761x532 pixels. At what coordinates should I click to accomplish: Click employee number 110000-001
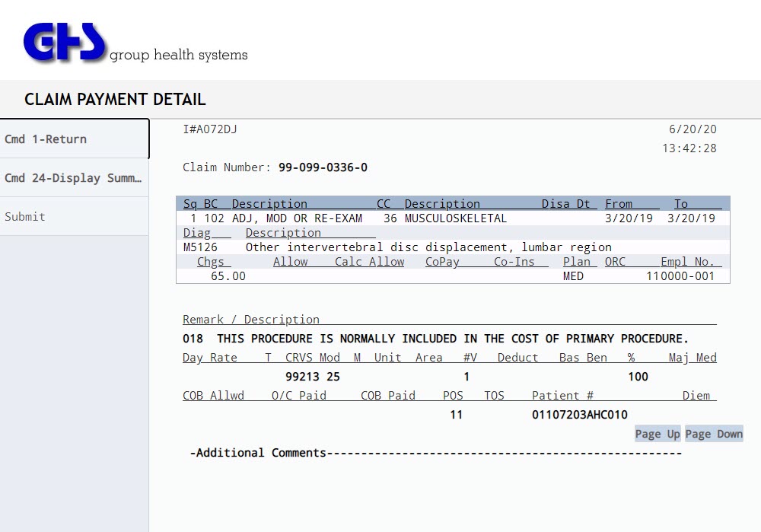click(680, 276)
